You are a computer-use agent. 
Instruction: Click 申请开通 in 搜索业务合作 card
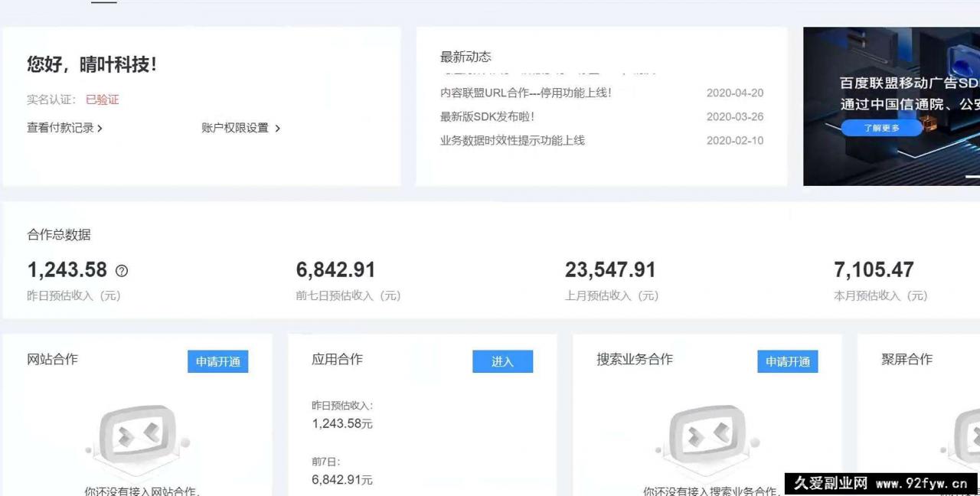pos(788,361)
